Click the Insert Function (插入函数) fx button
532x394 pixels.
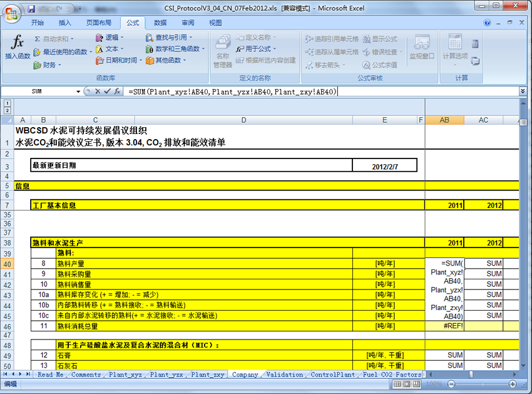pyautogui.click(x=18, y=48)
